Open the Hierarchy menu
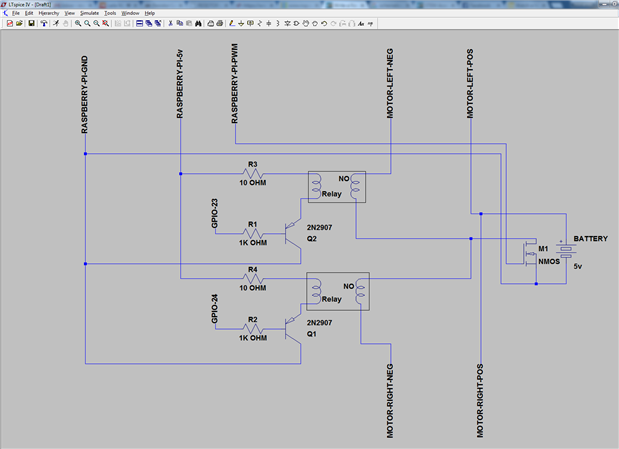Image resolution: width=619 pixels, height=449 pixels. point(48,12)
